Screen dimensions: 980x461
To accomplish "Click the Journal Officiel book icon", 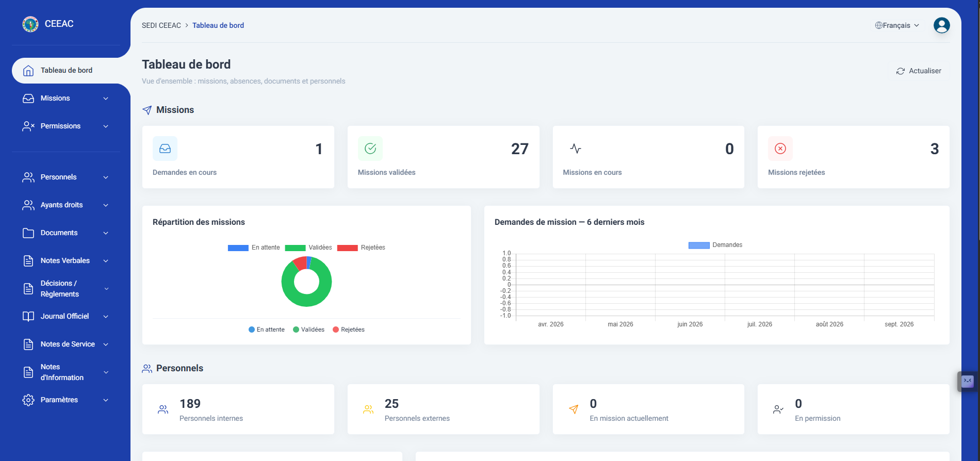I will (28, 317).
